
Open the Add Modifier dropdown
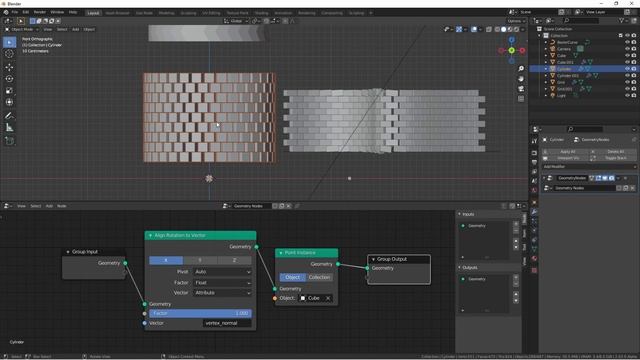(589, 167)
